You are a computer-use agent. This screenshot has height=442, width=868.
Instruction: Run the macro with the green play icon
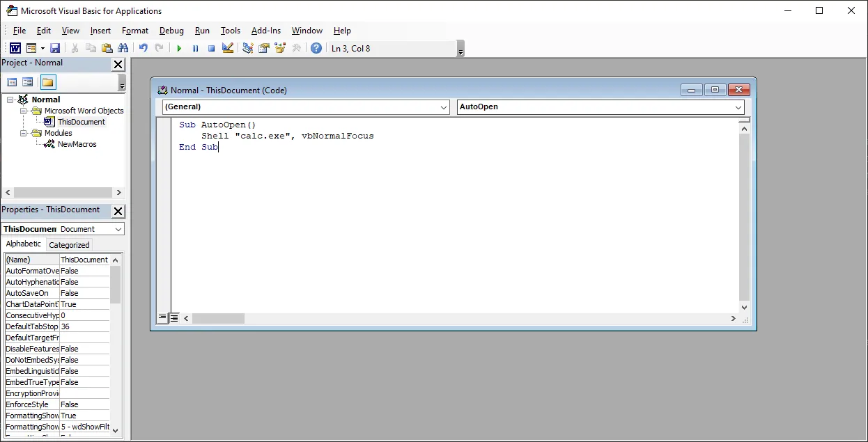click(179, 48)
